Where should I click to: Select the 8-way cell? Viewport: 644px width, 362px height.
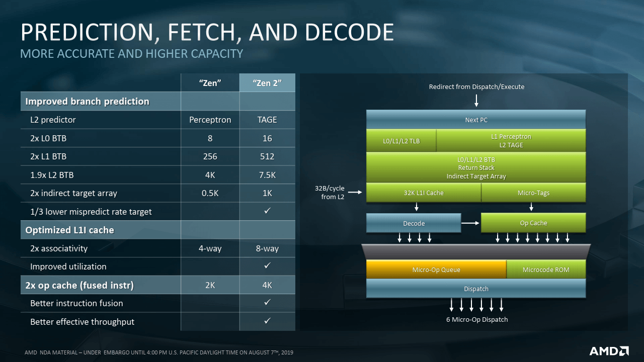267,248
